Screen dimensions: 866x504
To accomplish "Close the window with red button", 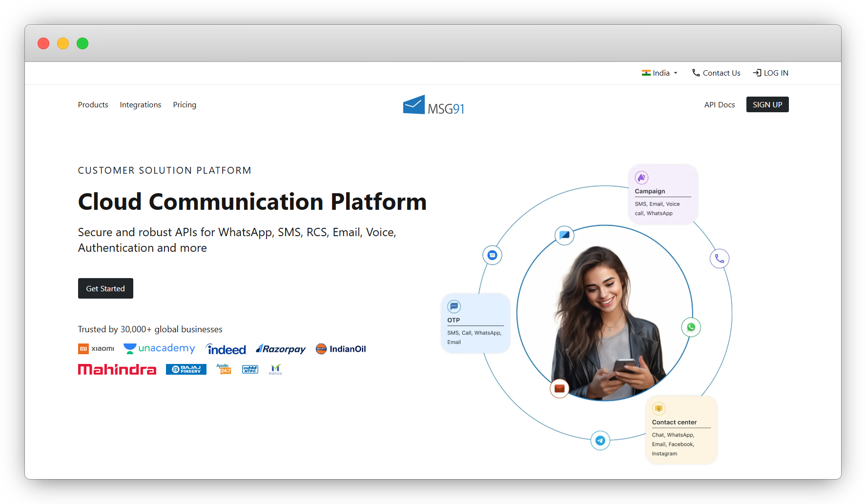I will tap(43, 43).
